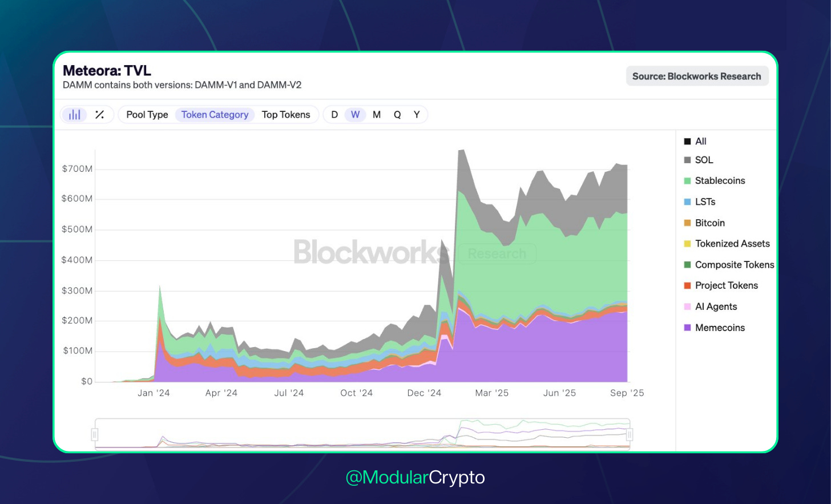
Task: Toggle Tokenized Assets legend series
Action: point(727,244)
